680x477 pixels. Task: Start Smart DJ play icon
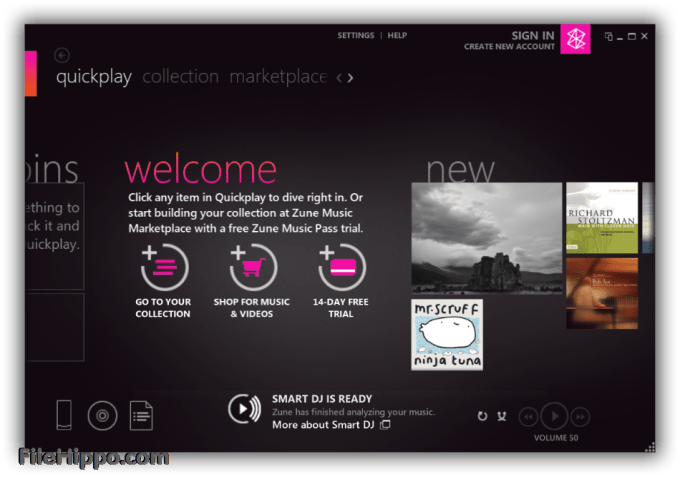pos(244,409)
